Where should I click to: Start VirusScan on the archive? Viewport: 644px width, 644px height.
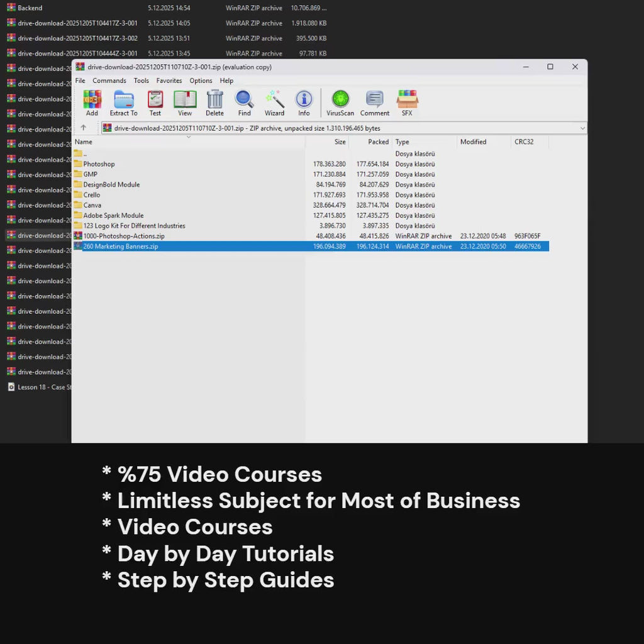pyautogui.click(x=340, y=103)
